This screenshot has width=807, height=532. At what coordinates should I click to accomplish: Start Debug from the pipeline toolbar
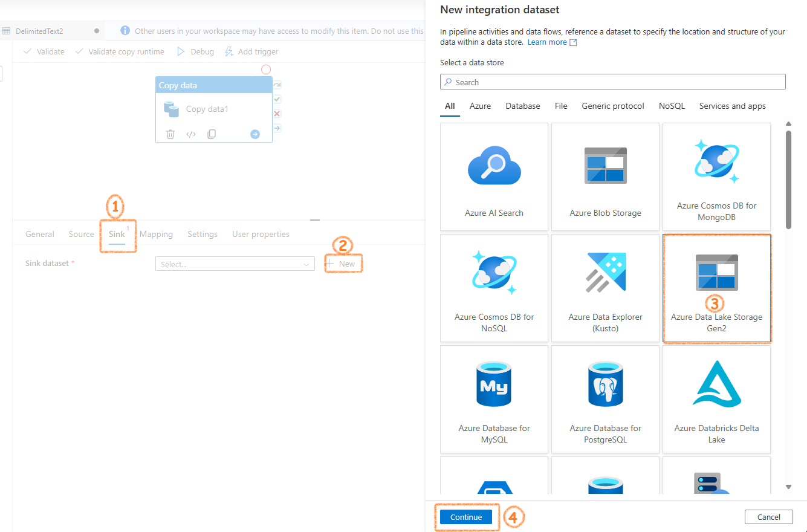click(x=195, y=51)
